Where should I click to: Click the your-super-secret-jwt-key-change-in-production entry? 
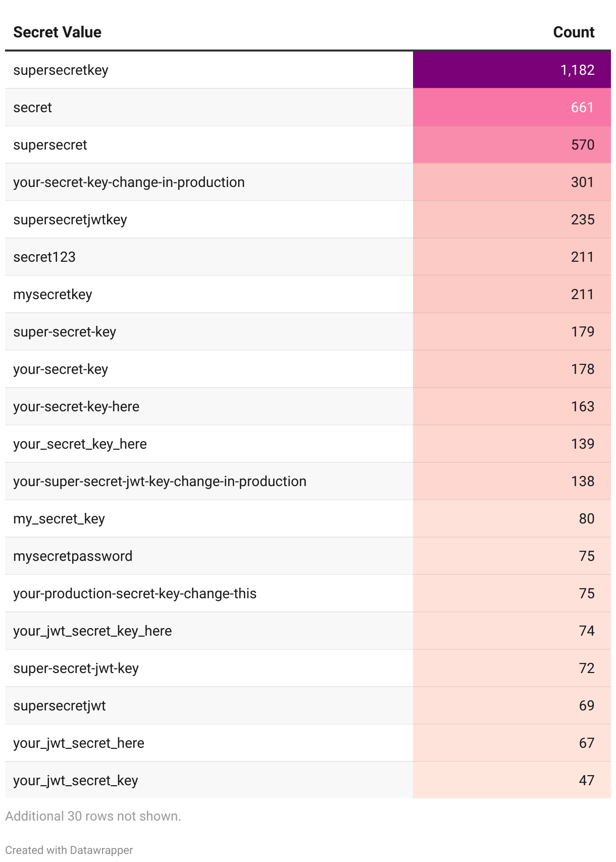click(x=160, y=482)
